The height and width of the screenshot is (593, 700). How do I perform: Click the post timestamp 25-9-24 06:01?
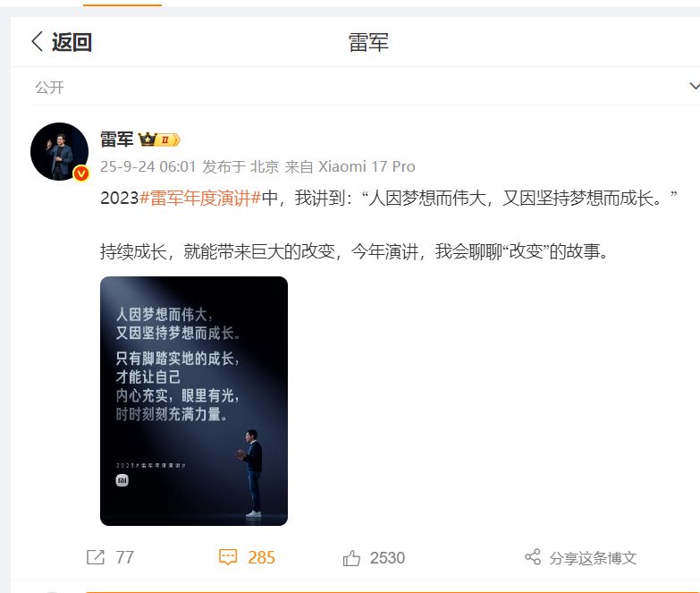pyautogui.click(x=148, y=166)
